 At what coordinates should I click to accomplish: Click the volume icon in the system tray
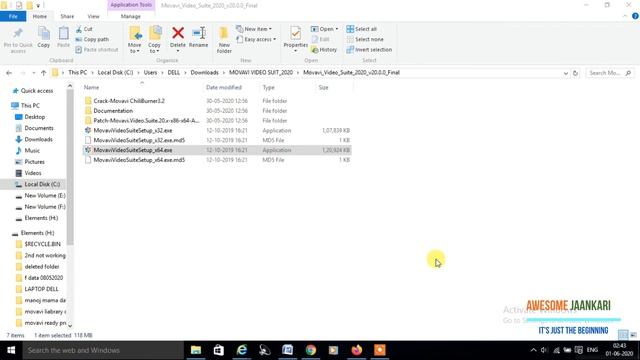point(544,350)
